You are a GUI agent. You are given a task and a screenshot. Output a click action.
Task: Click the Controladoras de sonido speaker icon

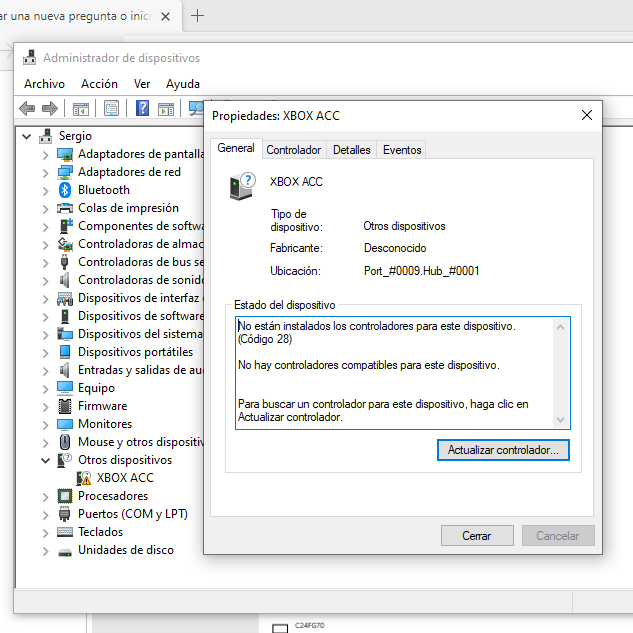point(65,280)
